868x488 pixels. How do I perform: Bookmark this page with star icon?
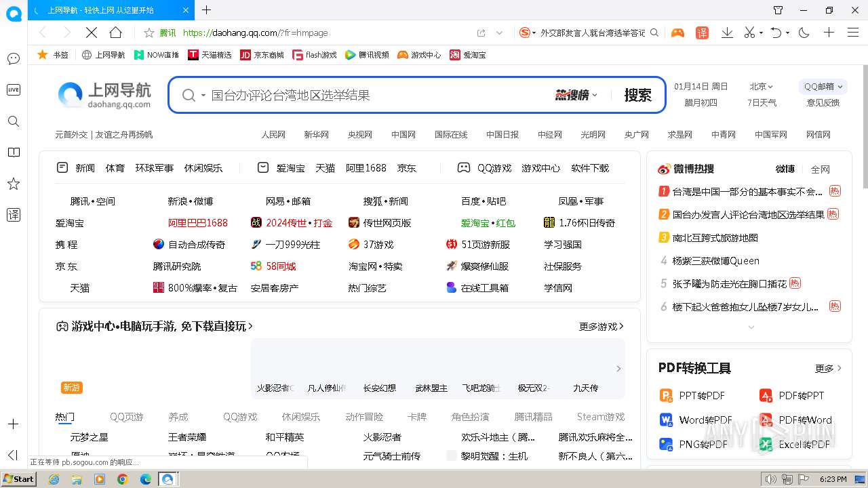click(149, 33)
